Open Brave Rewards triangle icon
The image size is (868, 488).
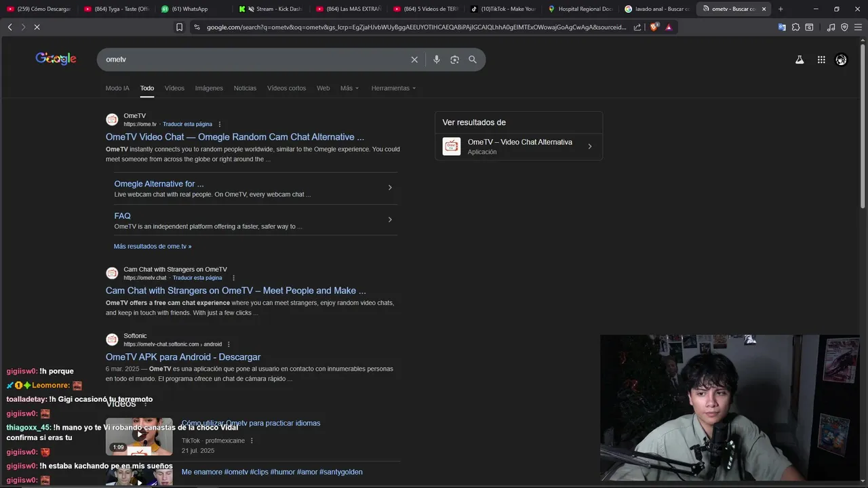[669, 27]
